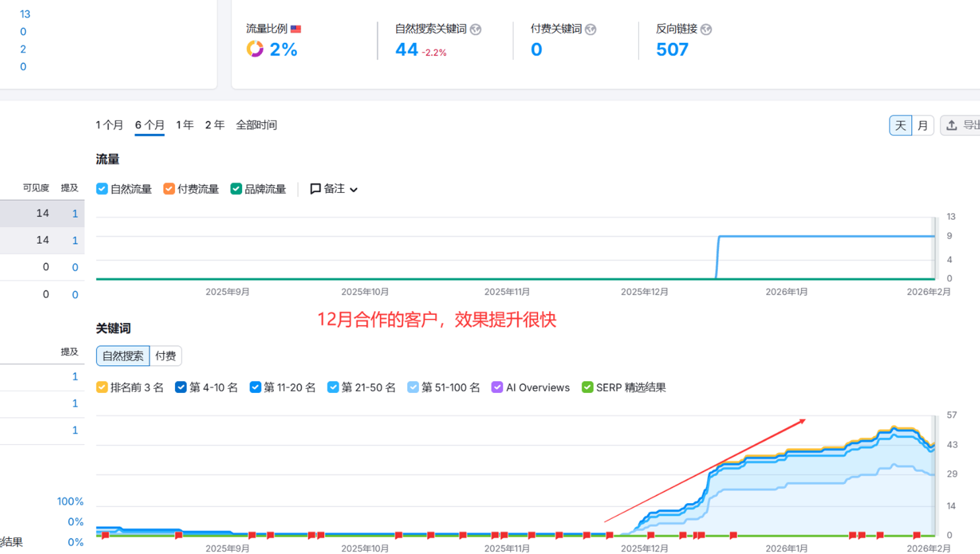
Task: Open the 507 backlinks value link
Action: click(x=672, y=50)
